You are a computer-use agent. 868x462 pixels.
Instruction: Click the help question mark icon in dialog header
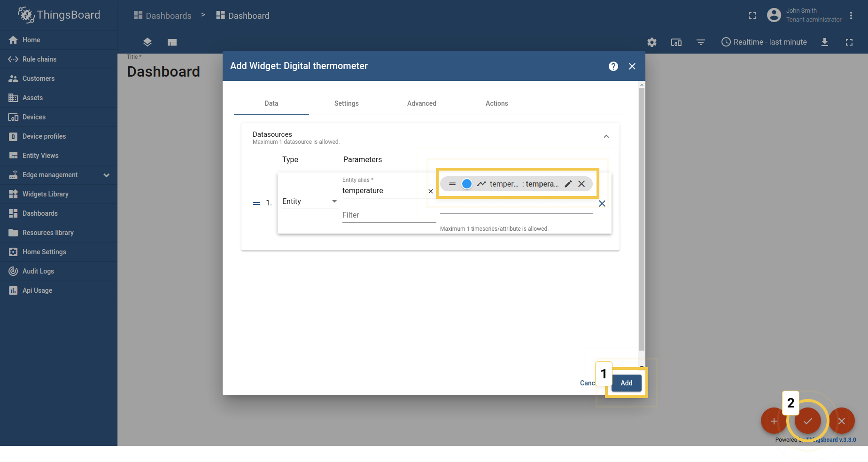(x=613, y=66)
